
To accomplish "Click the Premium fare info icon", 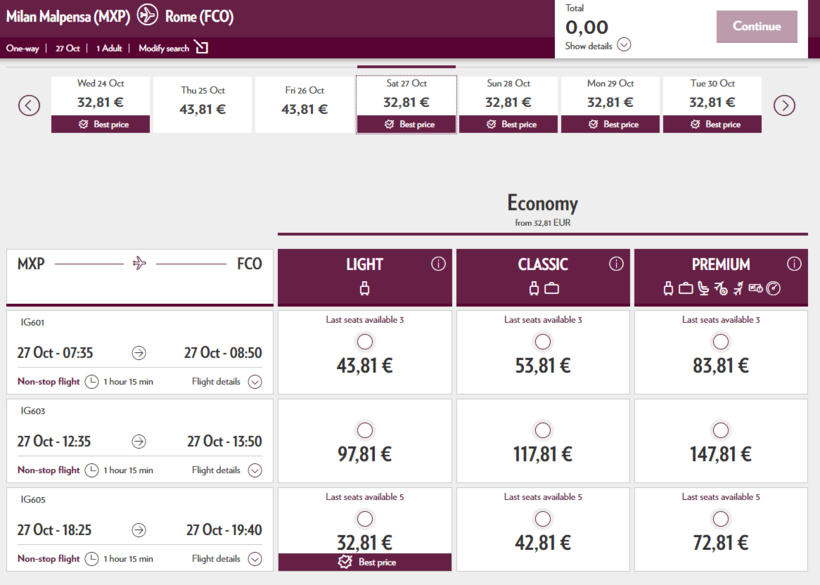I will coord(794,264).
